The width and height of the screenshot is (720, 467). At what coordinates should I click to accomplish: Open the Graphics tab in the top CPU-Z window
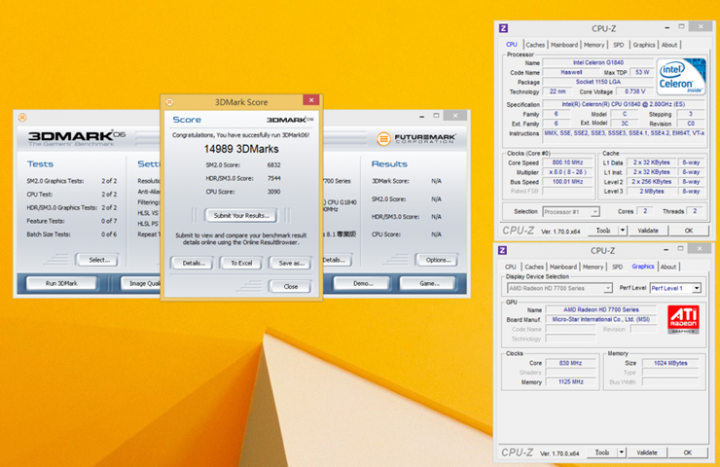644,45
